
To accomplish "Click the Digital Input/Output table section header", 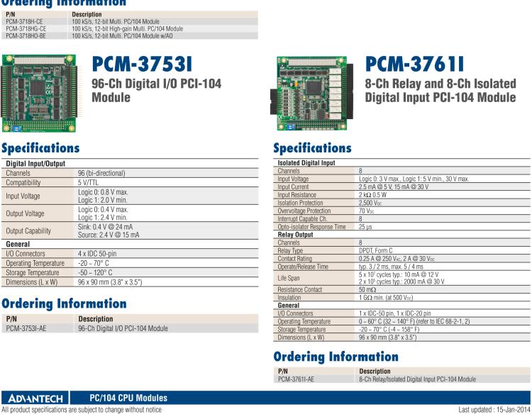I will coord(36,164).
